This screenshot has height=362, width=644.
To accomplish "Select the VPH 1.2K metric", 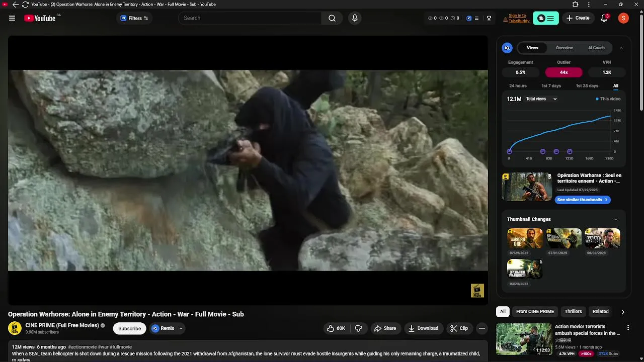I will click(x=607, y=72).
